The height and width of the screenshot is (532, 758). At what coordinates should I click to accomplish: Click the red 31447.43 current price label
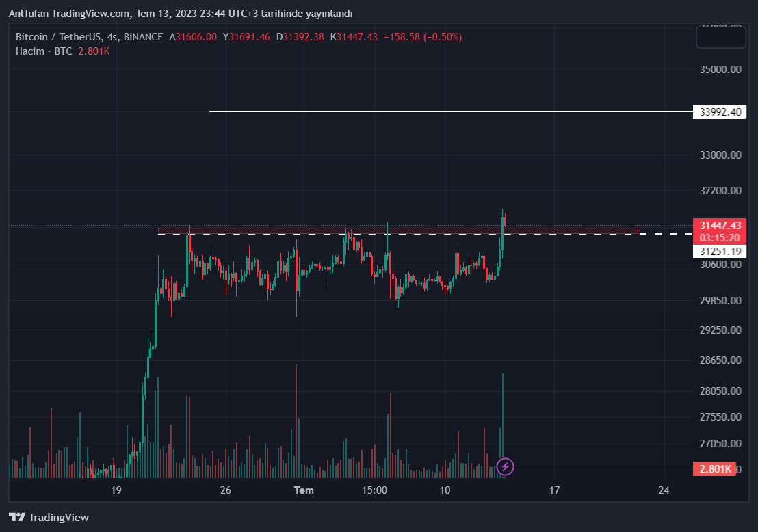pos(718,226)
